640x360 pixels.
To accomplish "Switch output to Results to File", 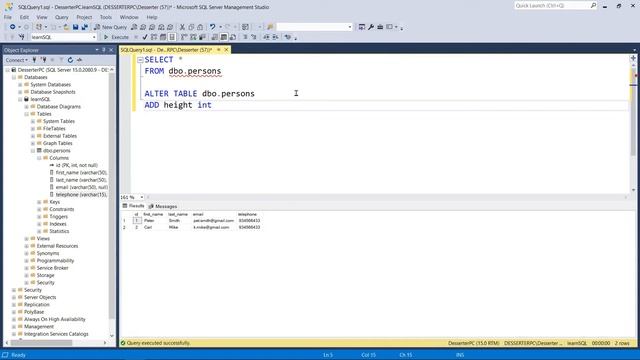I will (x=233, y=37).
